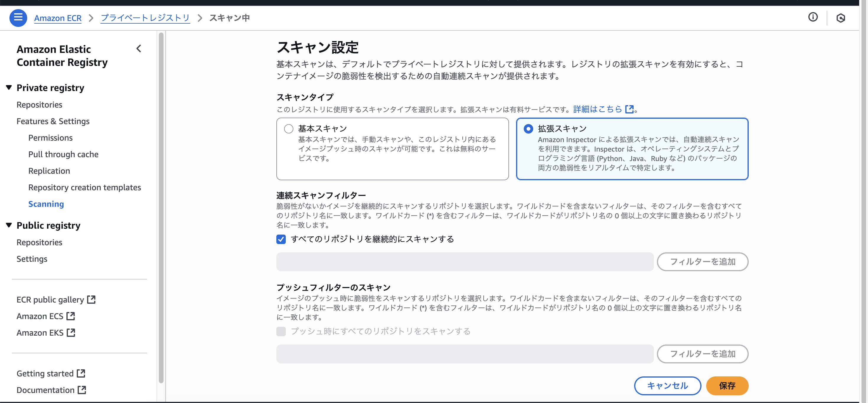Open Repositories under Public registry
868x403 pixels.
(40, 243)
